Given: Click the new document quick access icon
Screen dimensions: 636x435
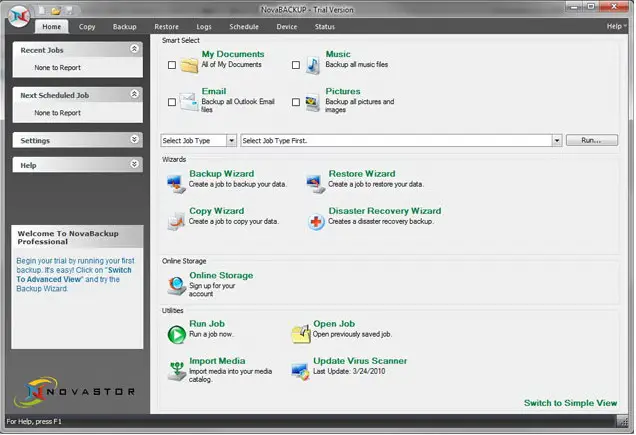Looking at the screenshot, I should [x=42, y=10].
